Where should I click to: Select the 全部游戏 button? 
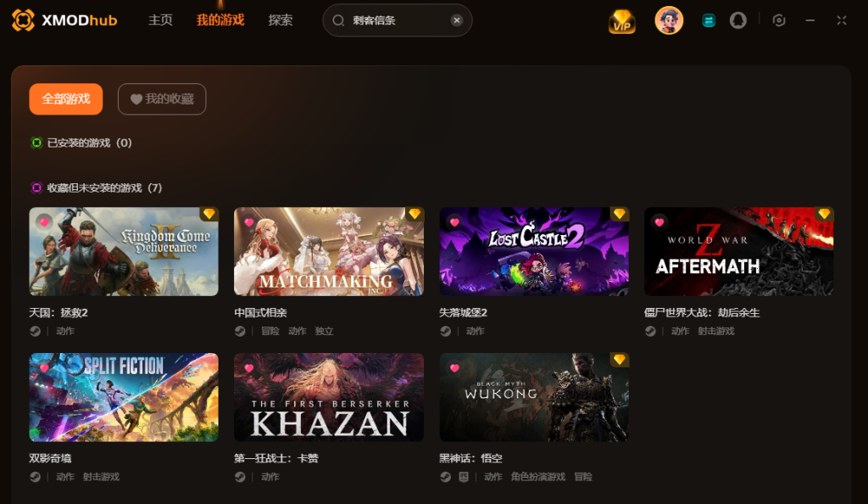(66, 99)
